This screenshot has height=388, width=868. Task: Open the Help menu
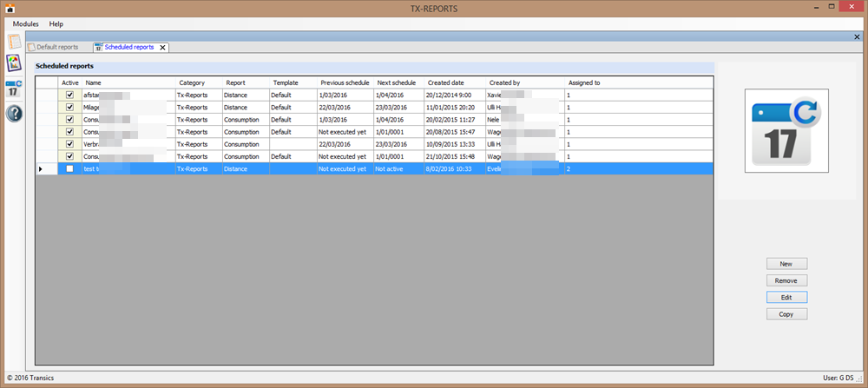(56, 23)
